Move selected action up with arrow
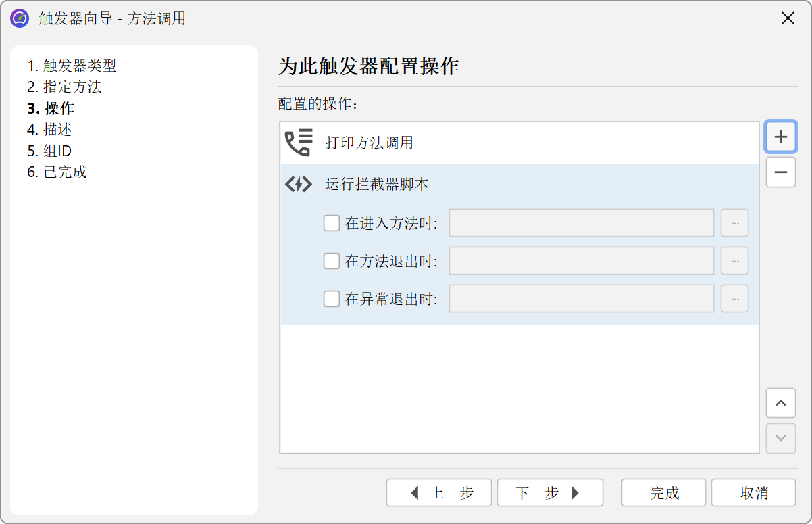This screenshot has height=524, width=812. coord(780,403)
